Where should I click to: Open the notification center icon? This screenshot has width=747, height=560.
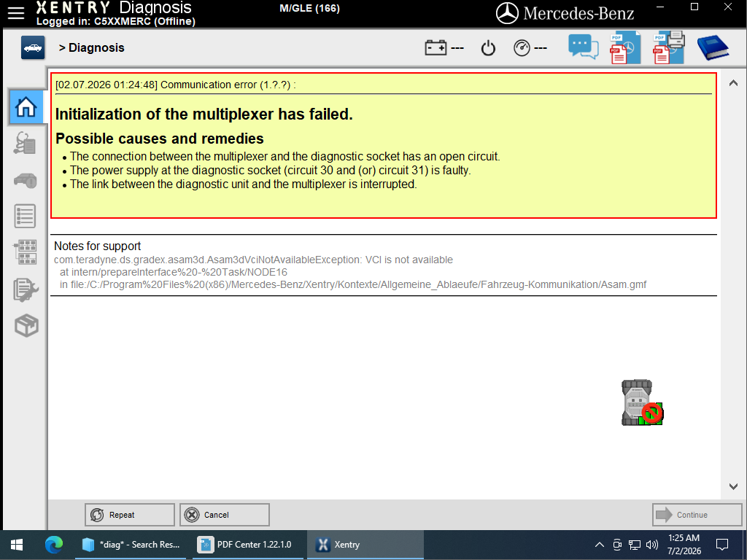tap(722, 544)
